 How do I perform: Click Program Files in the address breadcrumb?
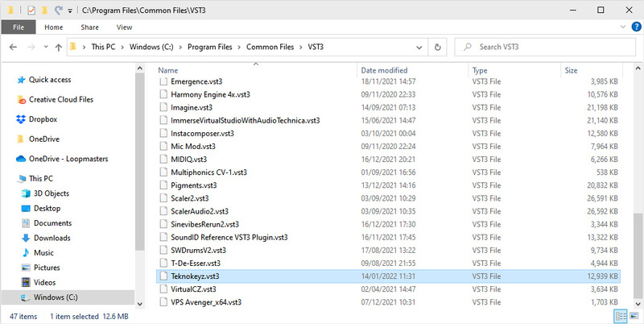click(210, 47)
